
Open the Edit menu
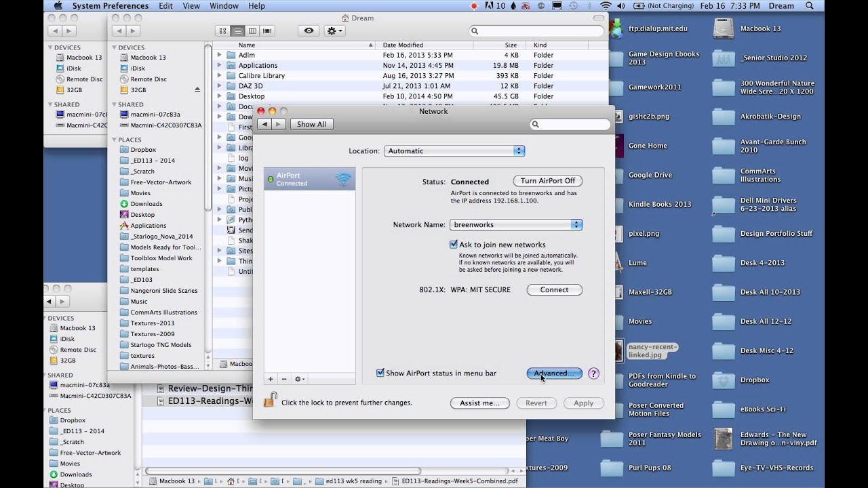(x=165, y=5)
